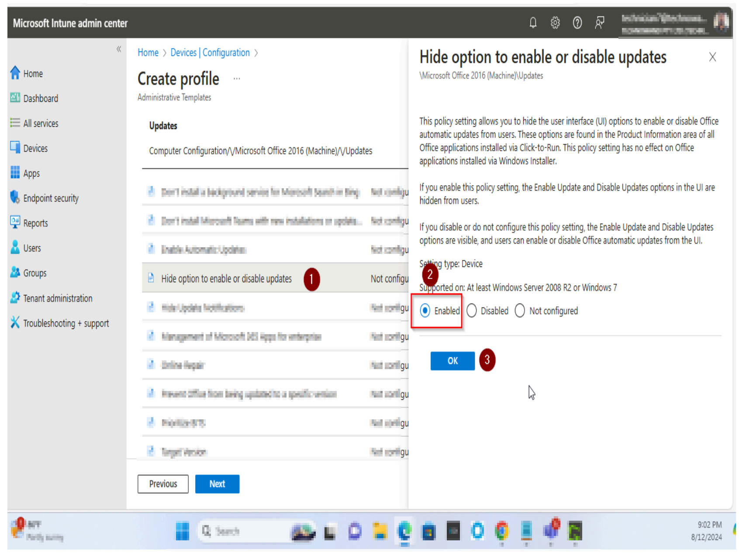
Task: Open Users in the sidebar
Action: [32, 248]
